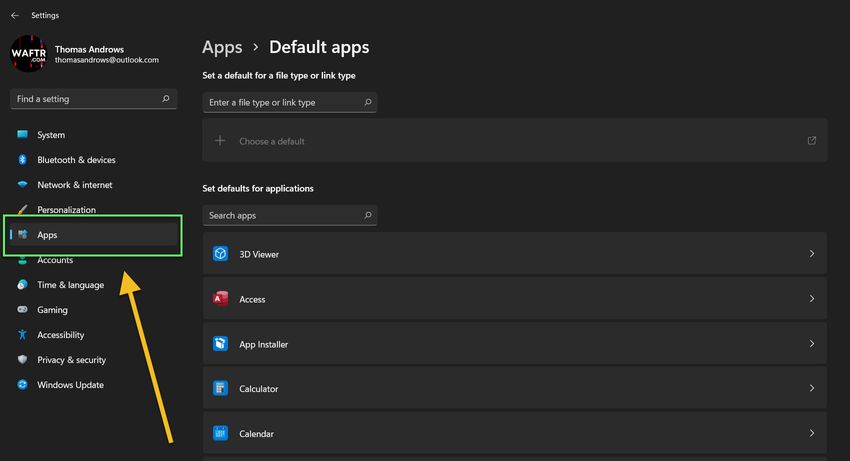The image size is (850, 461).
Task: Open the 3D Viewer defaults entry
Action: 515,254
